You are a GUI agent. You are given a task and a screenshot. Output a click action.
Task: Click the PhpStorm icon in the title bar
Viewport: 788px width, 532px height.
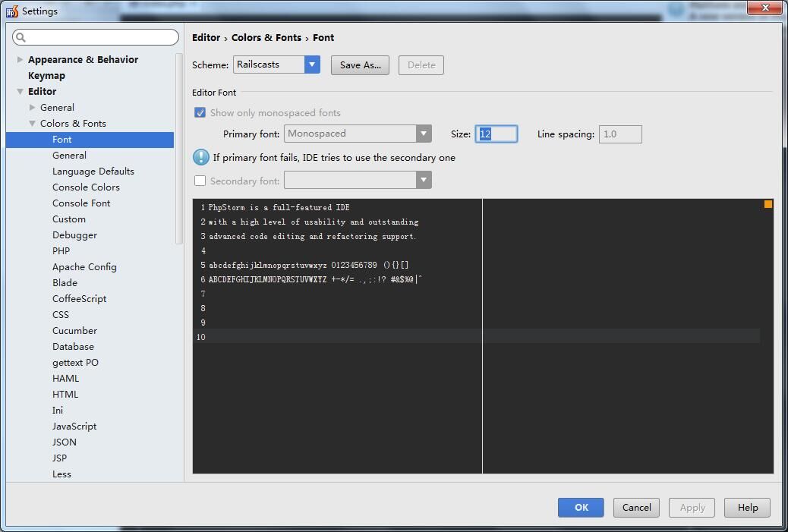12,11
